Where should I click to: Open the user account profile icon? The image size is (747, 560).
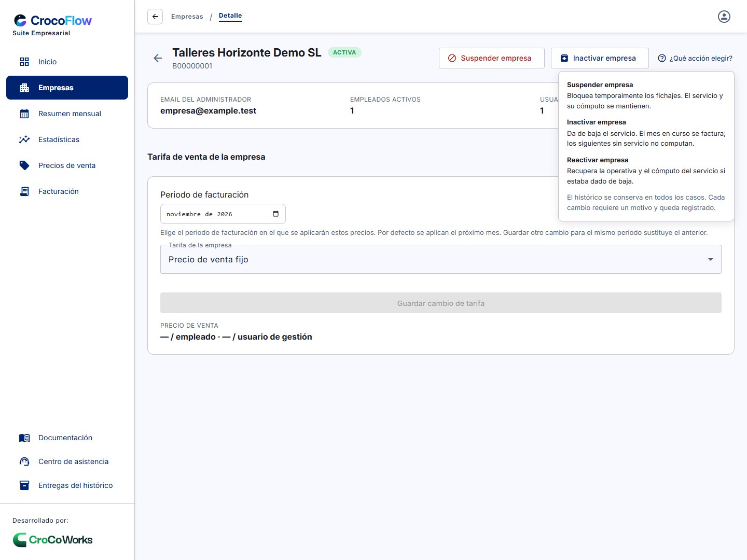[x=724, y=17]
